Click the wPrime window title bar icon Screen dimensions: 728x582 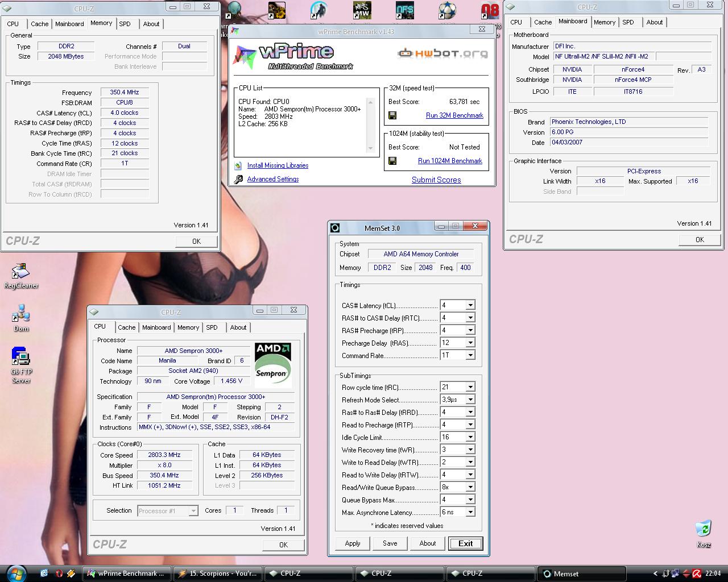coord(235,31)
